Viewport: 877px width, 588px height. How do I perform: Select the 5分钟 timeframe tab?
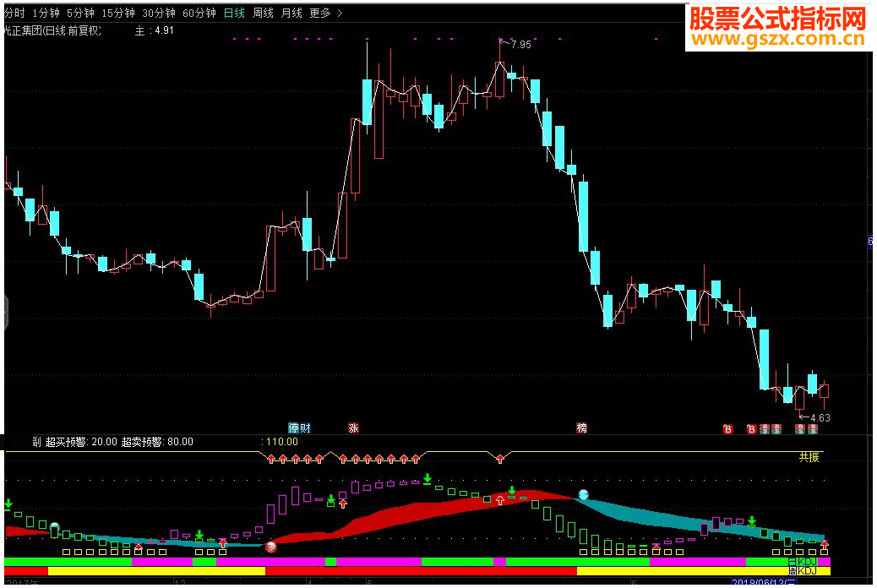80,13
